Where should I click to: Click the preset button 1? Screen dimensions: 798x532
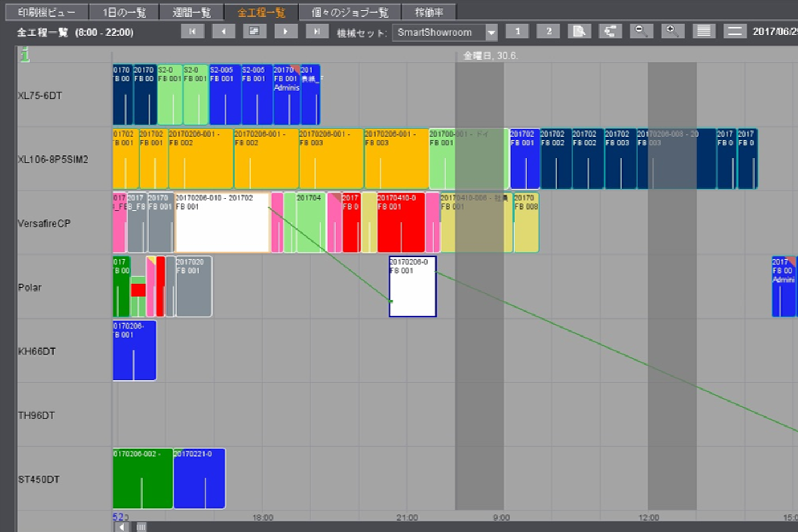[518, 32]
